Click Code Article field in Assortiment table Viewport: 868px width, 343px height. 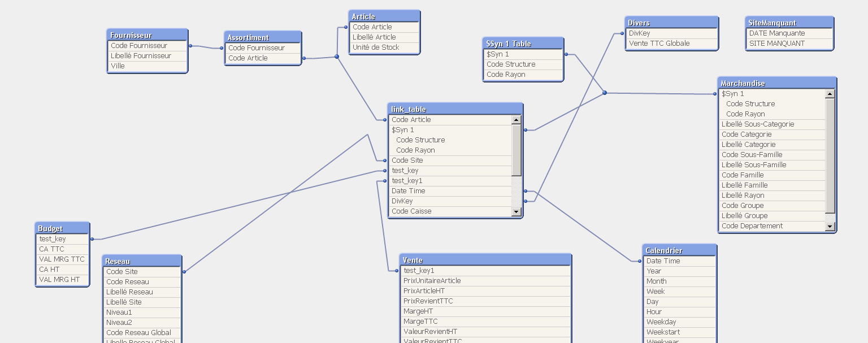point(263,58)
